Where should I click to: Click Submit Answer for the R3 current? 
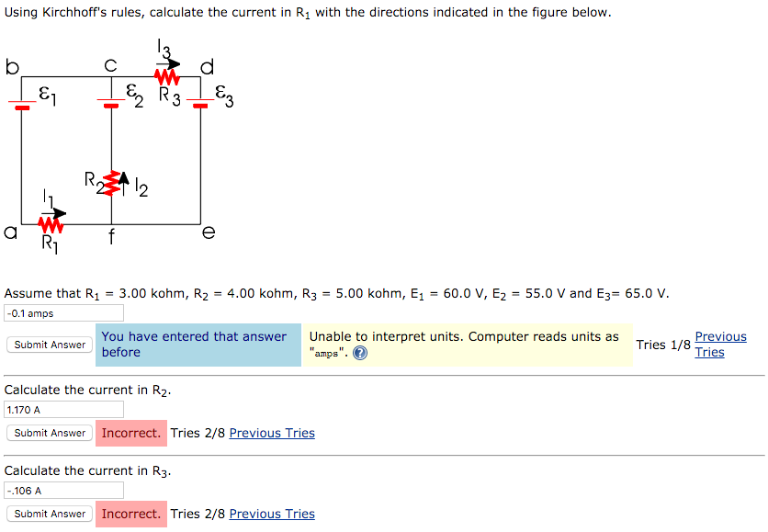(49, 513)
